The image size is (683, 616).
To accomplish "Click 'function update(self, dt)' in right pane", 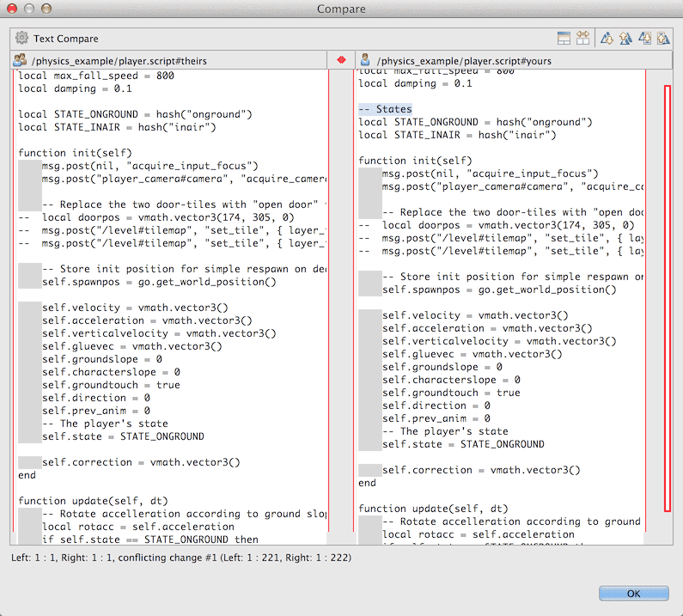I will pyautogui.click(x=433, y=509).
